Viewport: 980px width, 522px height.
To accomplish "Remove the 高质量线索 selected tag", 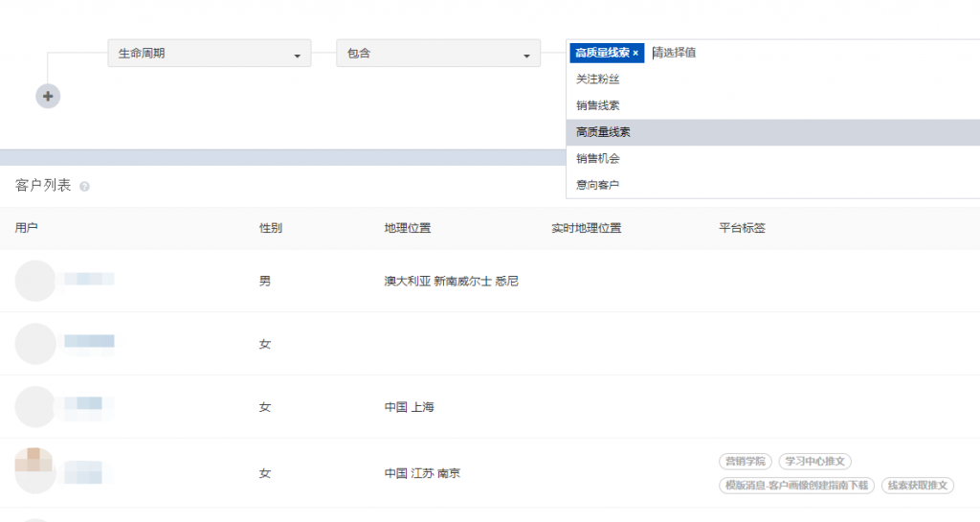I will pyautogui.click(x=635, y=54).
